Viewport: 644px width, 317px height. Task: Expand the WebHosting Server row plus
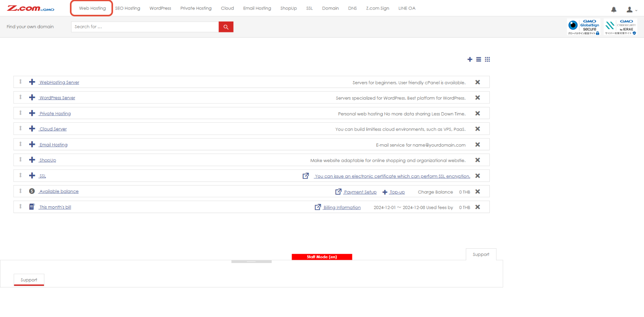click(32, 82)
